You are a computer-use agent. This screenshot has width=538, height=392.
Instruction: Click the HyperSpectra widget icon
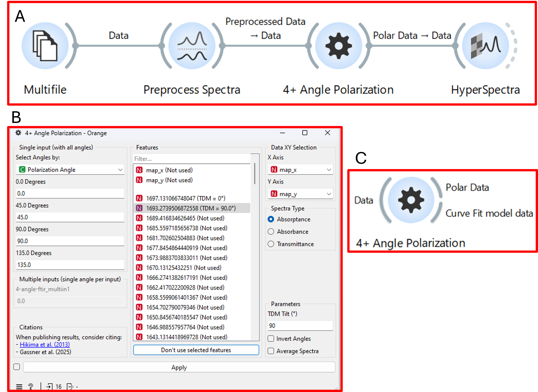(486, 45)
